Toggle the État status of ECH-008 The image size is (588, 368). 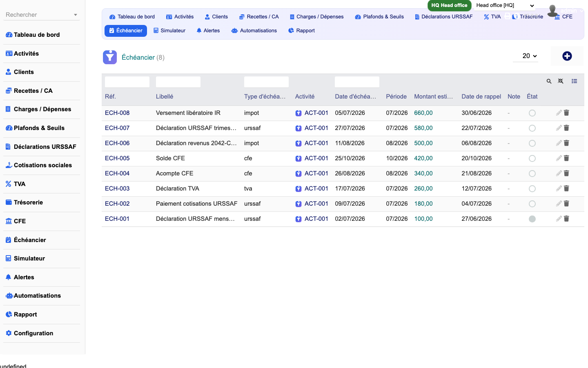point(532,113)
